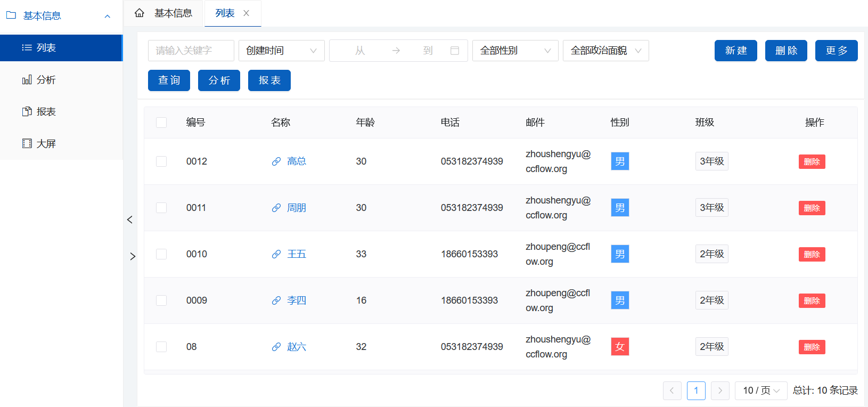
Task: Open the 全部性别 dropdown
Action: pyautogui.click(x=515, y=51)
